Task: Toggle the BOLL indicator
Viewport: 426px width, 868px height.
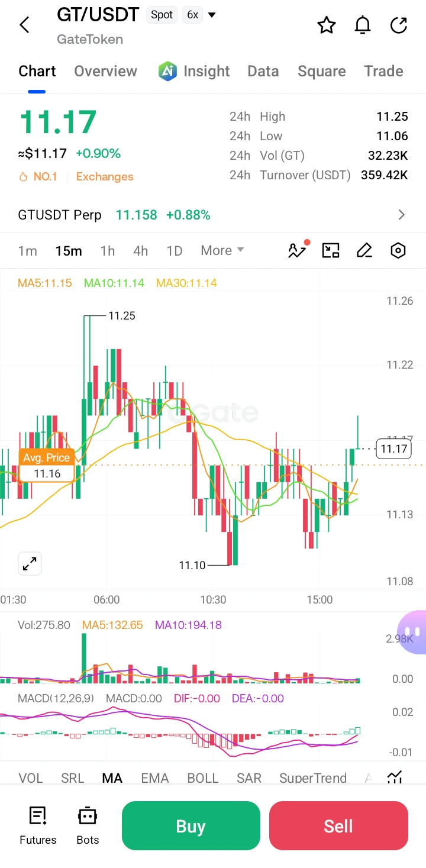Action: pyautogui.click(x=203, y=777)
